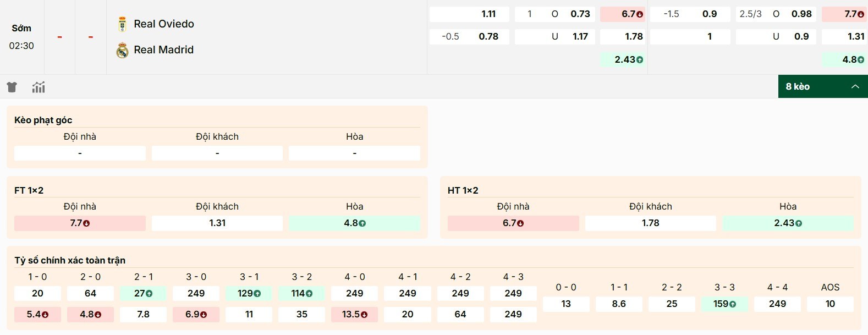Pick FT 1x2 draw odds 4.8
This screenshot has width=868, height=335.
tap(354, 223)
